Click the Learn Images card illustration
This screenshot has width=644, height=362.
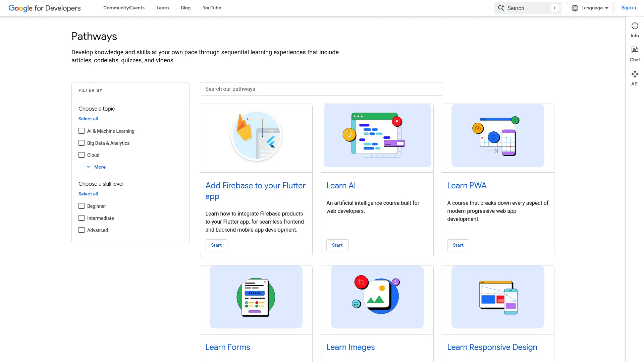[x=377, y=297]
